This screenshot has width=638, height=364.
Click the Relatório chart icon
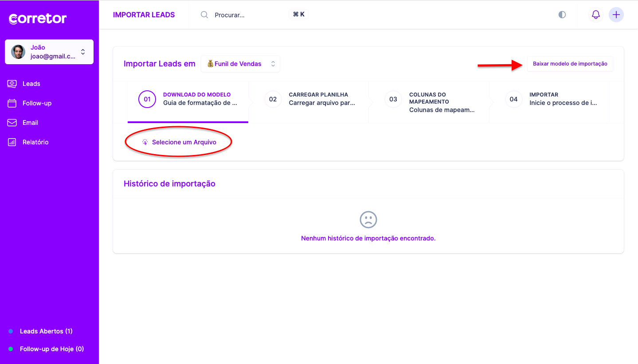[12, 142]
